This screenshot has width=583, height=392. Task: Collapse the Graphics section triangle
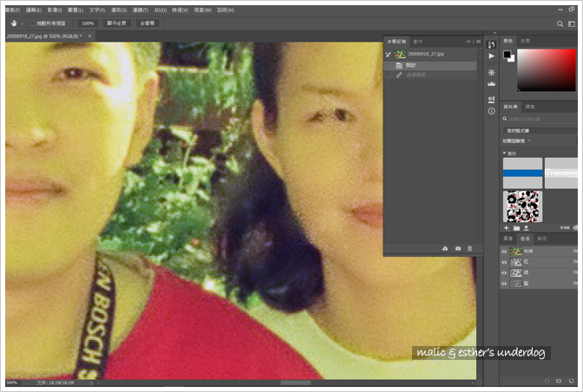click(x=504, y=153)
